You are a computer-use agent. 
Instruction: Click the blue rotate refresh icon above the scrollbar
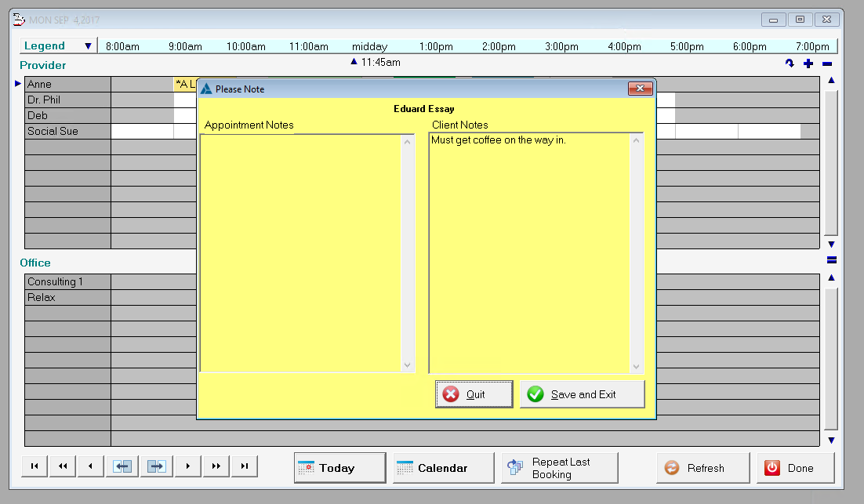pyautogui.click(x=790, y=63)
